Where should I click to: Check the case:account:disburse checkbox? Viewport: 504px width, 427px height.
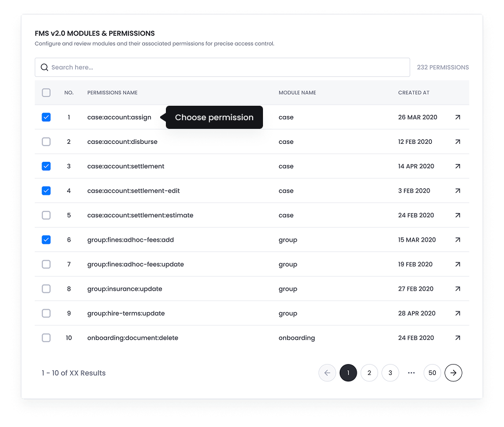(46, 142)
